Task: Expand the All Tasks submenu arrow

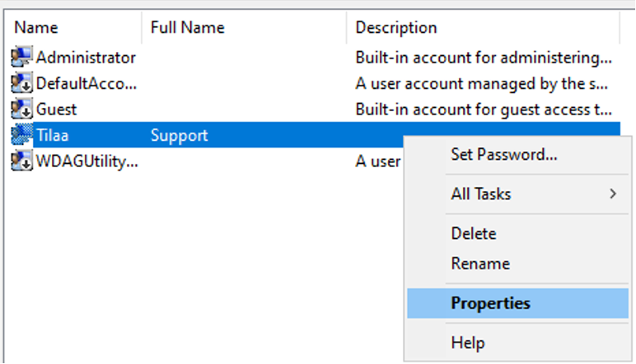Action: pyautogui.click(x=613, y=194)
